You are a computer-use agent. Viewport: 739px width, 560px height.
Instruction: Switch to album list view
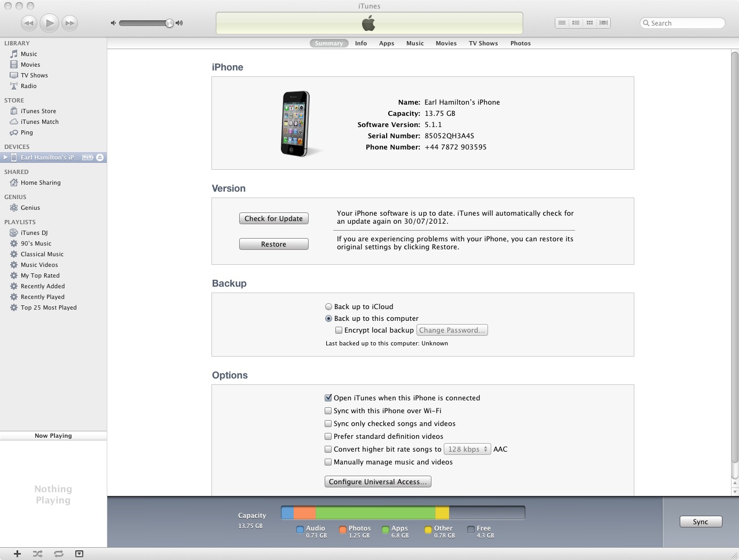point(576,22)
